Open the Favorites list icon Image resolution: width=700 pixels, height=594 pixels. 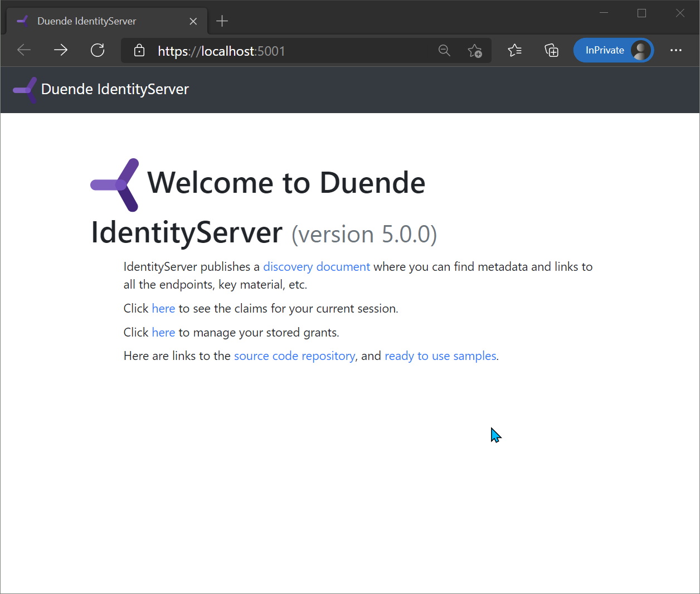coord(514,51)
